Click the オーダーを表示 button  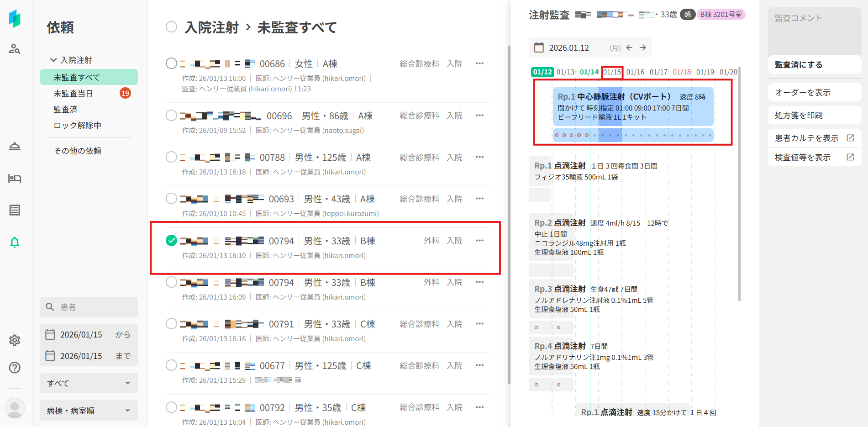point(815,92)
